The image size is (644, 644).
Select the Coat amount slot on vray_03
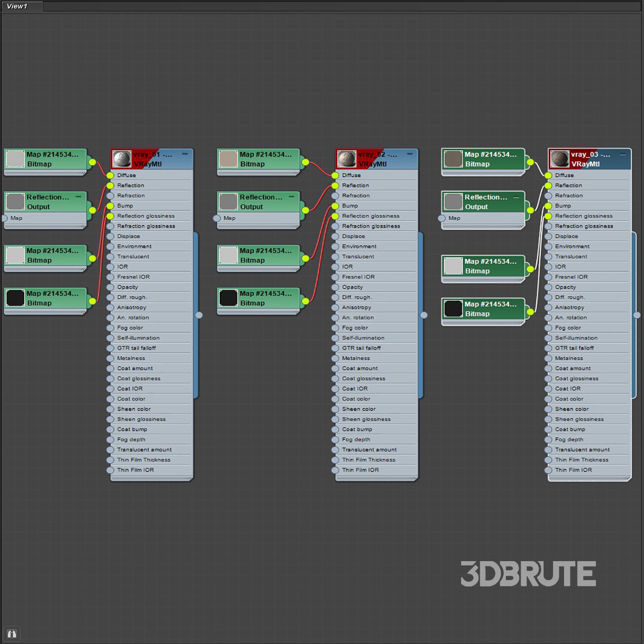pyautogui.click(x=573, y=368)
